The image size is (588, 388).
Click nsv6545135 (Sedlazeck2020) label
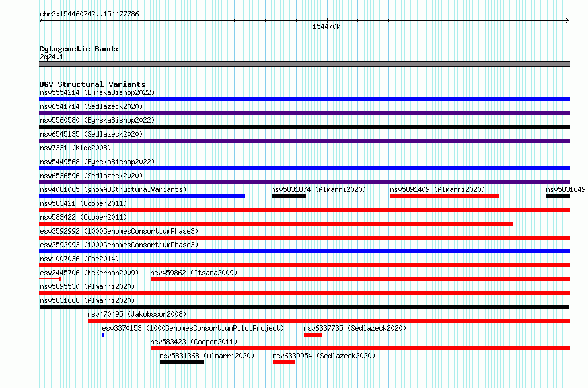91,134
